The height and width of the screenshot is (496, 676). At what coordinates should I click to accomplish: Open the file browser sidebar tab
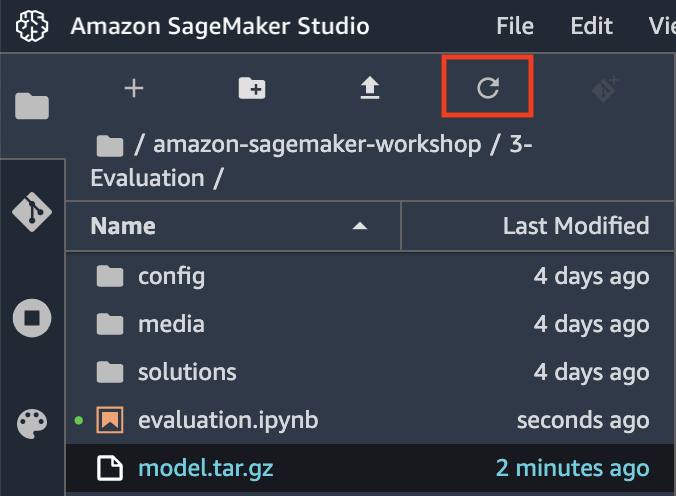[x=32, y=106]
